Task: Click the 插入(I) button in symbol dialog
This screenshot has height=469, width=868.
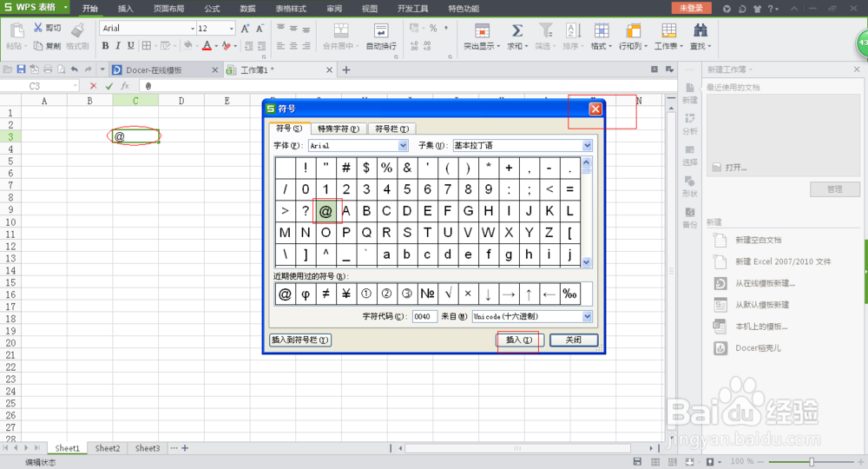Action: click(x=519, y=340)
